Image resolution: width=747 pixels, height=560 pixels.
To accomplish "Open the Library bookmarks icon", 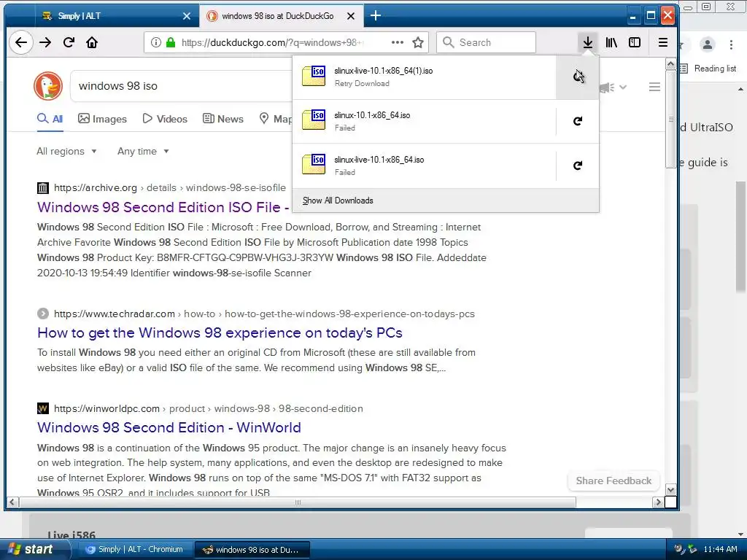I will click(611, 42).
